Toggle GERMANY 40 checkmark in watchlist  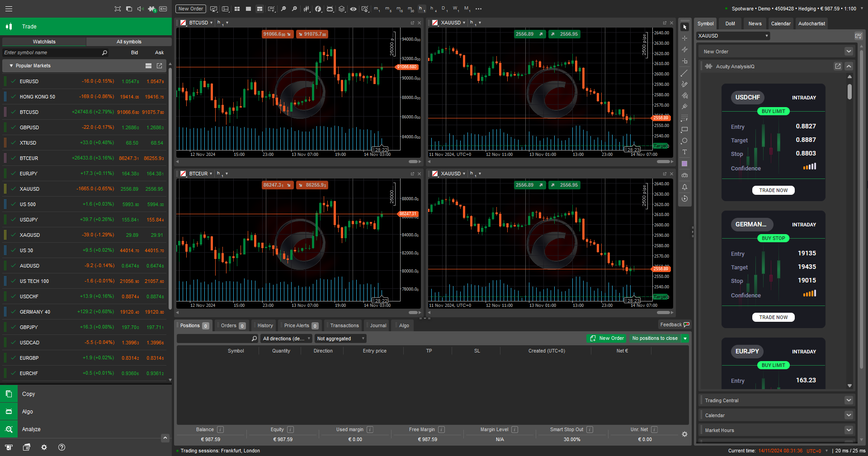(13, 312)
